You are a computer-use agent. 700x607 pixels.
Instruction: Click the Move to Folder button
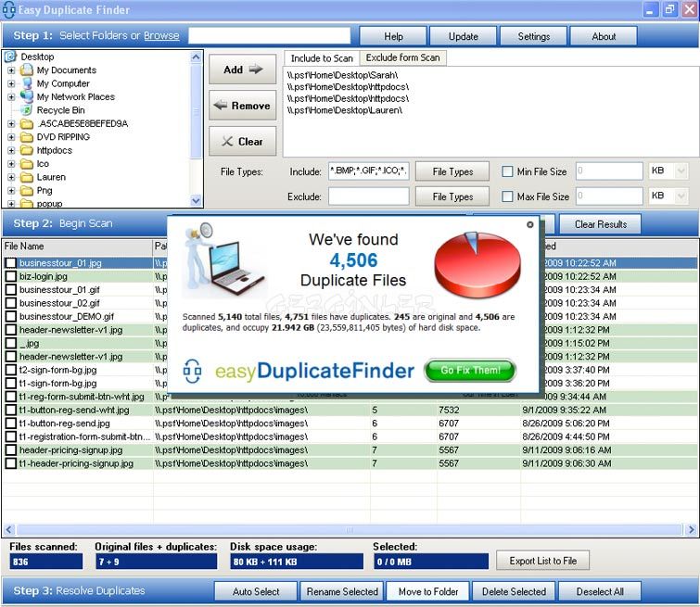(x=428, y=591)
